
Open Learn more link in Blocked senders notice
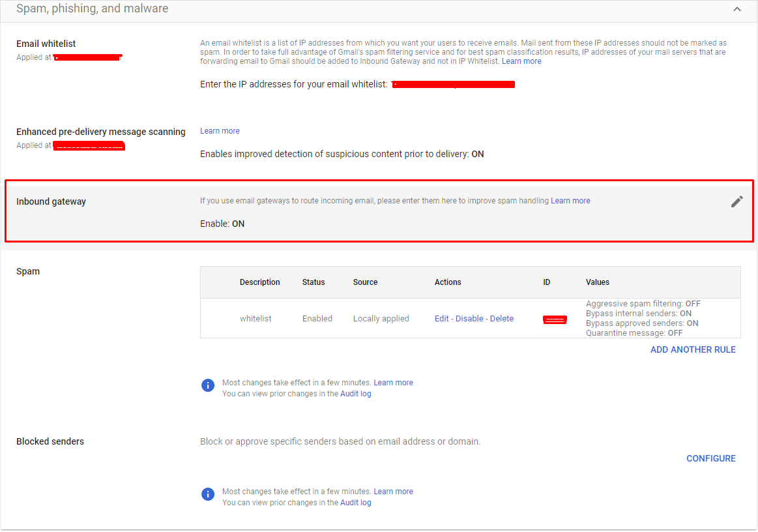[394, 492]
